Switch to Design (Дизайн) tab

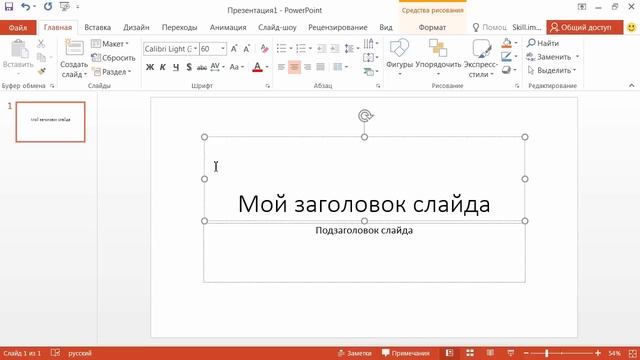[136, 27]
